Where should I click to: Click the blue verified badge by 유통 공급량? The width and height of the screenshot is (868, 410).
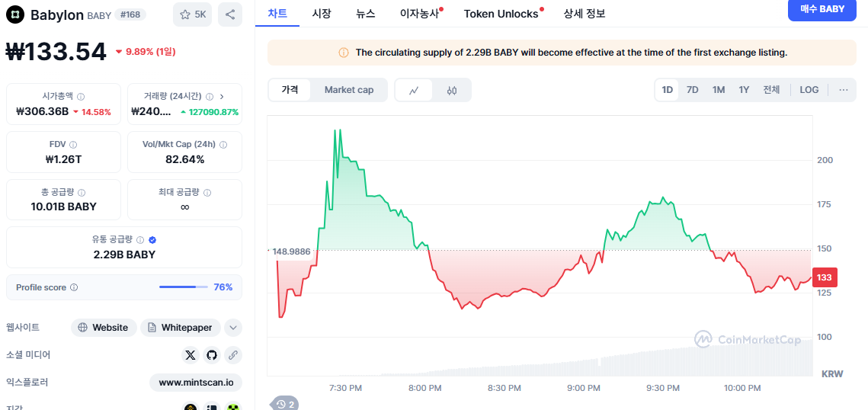pyautogui.click(x=152, y=240)
